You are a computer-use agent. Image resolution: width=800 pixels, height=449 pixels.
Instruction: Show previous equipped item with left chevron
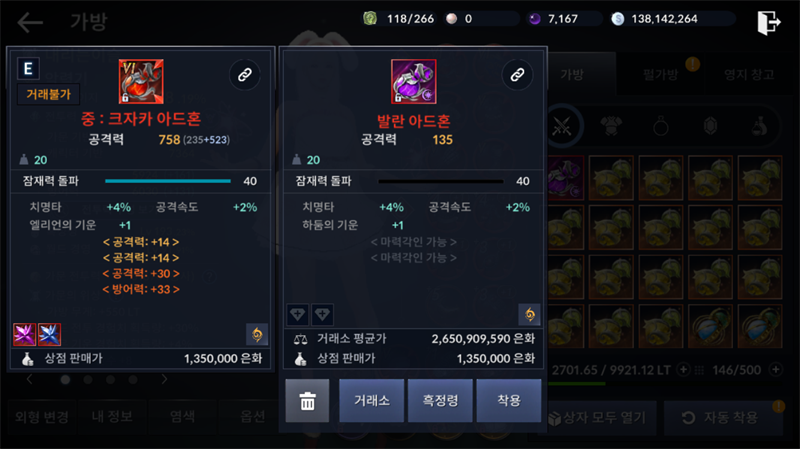coord(30,379)
